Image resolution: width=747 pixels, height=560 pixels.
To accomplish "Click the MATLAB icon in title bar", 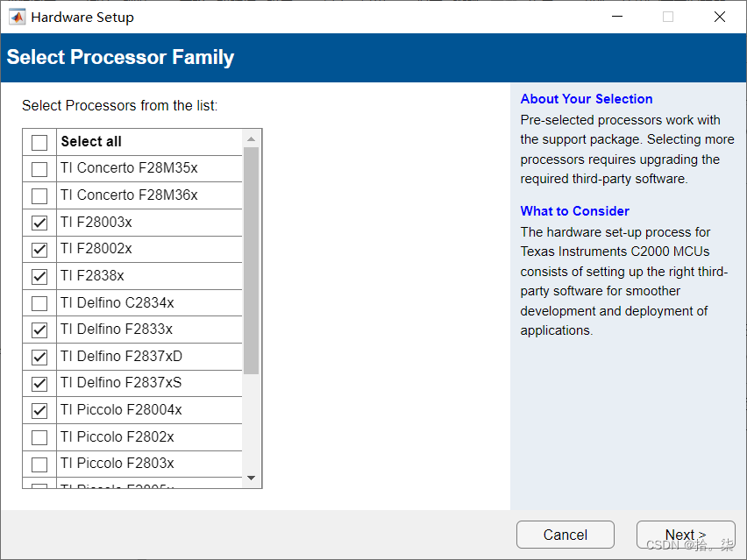I will [18, 18].
